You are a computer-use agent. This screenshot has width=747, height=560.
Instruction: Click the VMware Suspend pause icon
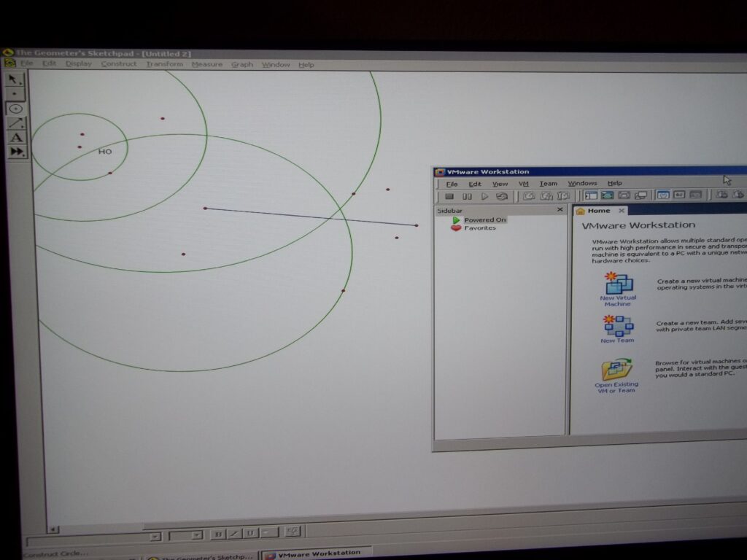(x=467, y=196)
